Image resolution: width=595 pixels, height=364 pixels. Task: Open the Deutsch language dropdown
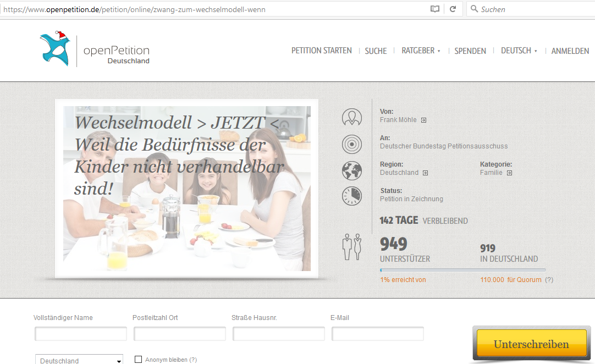(519, 51)
